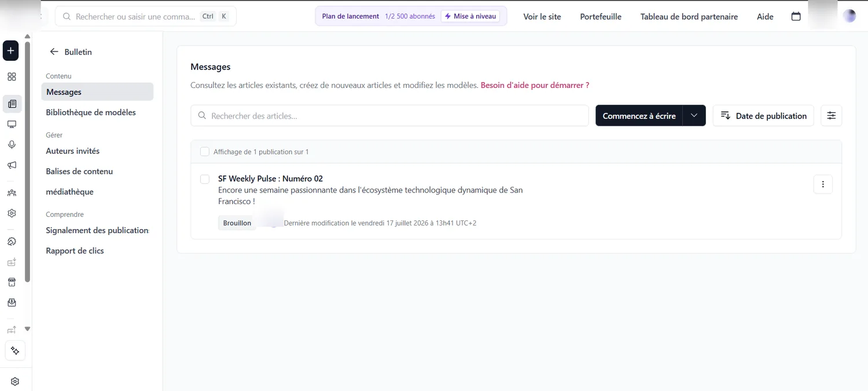The height and width of the screenshot is (391, 868).
Task: Open Bibliothèque de modèles
Action: pos(91,112)
